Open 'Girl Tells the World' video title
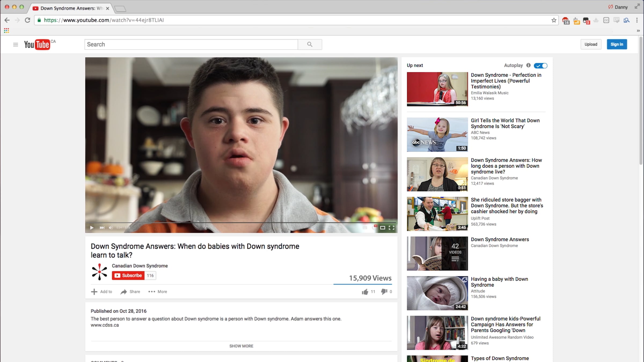Screen dimensions: 644x362 505,123
